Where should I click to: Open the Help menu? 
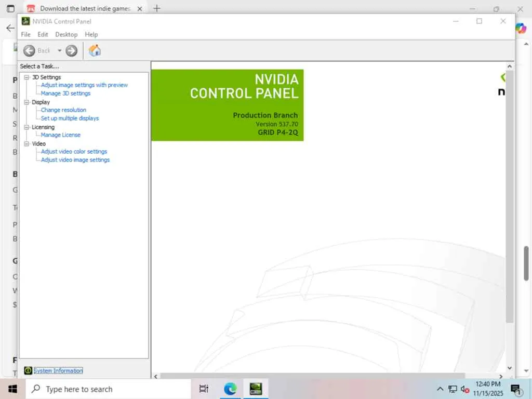91,34
